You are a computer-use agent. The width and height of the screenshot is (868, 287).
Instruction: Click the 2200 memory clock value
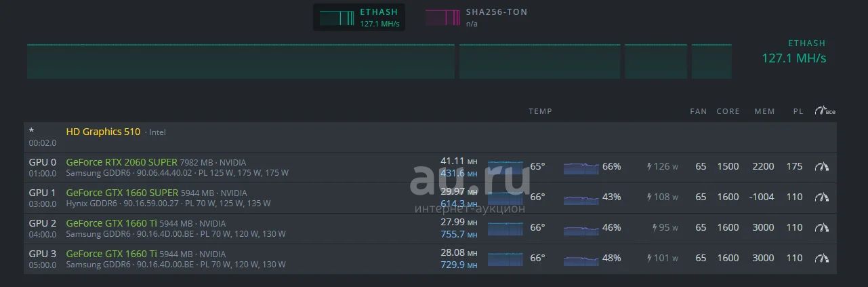coord(763,166)
